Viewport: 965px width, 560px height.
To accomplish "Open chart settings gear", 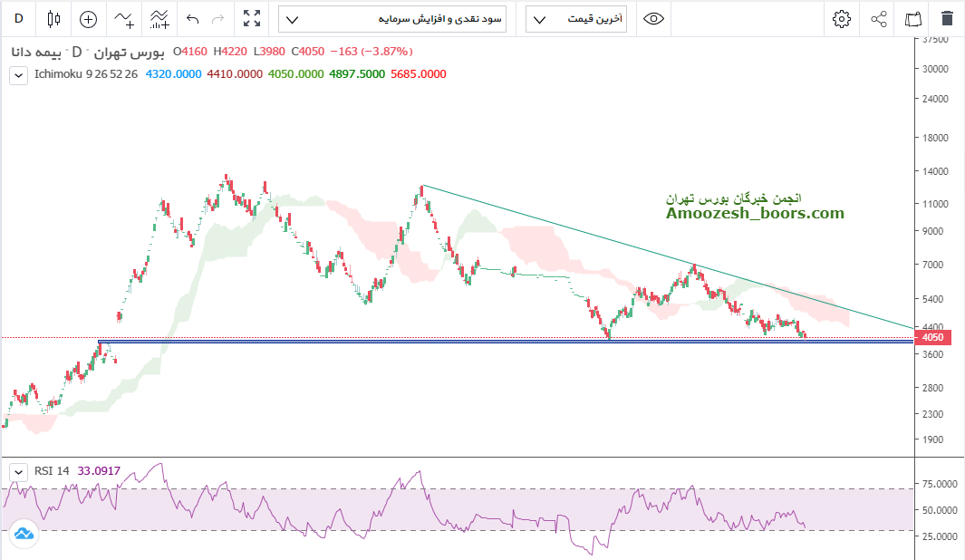I will coord(842,18).
